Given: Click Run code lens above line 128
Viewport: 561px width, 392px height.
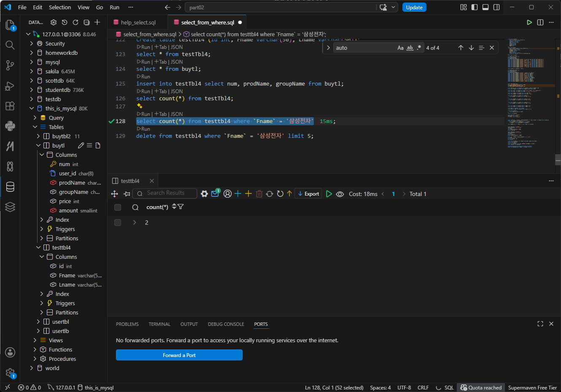Looking at the screenshot, I should (143, 114).
